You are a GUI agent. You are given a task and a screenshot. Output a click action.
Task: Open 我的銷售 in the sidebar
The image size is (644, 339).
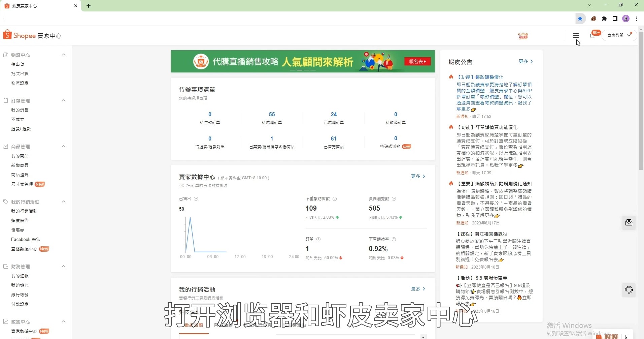(20, 110)
